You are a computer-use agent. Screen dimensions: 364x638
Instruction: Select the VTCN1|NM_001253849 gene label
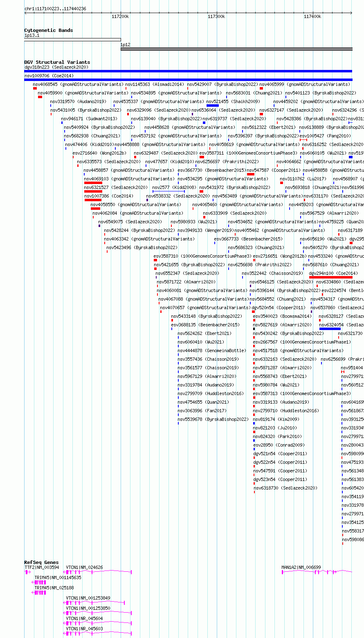tap(88, 598)
